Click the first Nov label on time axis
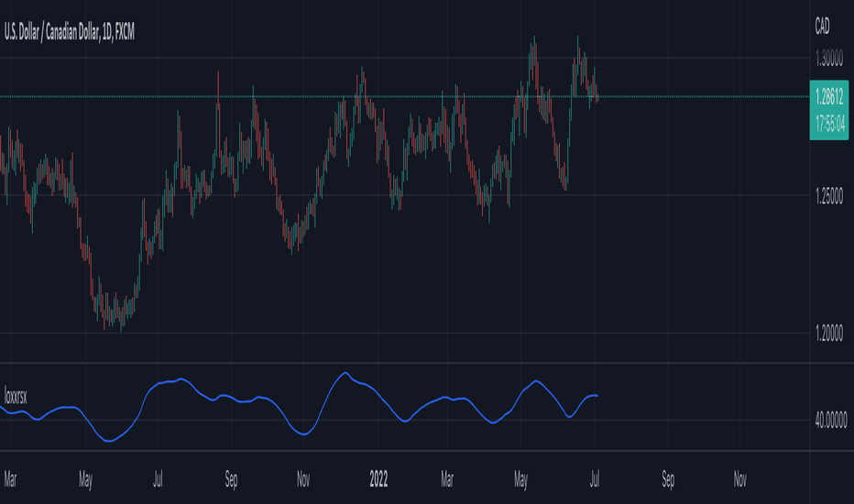 [x=302, y=479]
